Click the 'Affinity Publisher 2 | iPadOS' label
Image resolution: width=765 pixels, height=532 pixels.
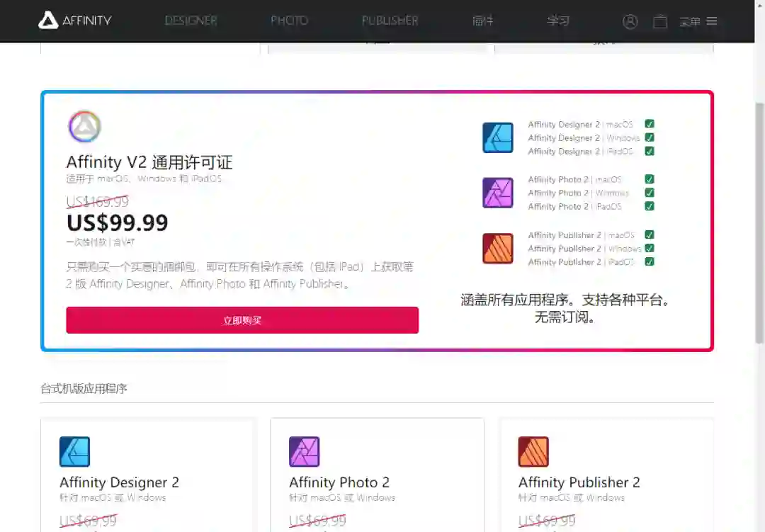click(581, 262)
